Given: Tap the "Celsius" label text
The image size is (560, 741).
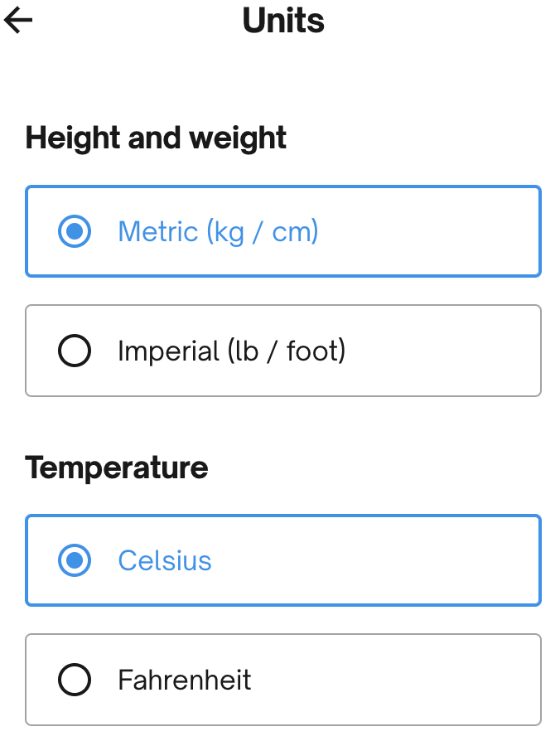Looking at the screenshot, I should click(165, 561).
